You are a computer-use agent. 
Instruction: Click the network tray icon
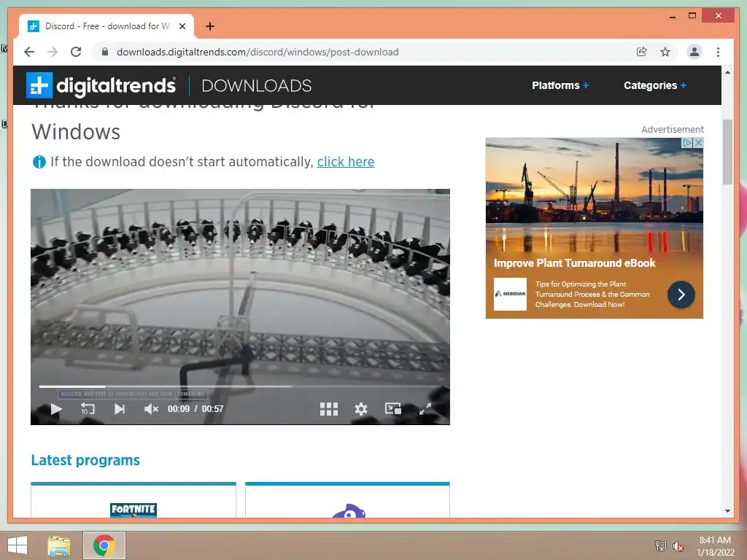tap(660, 545)
